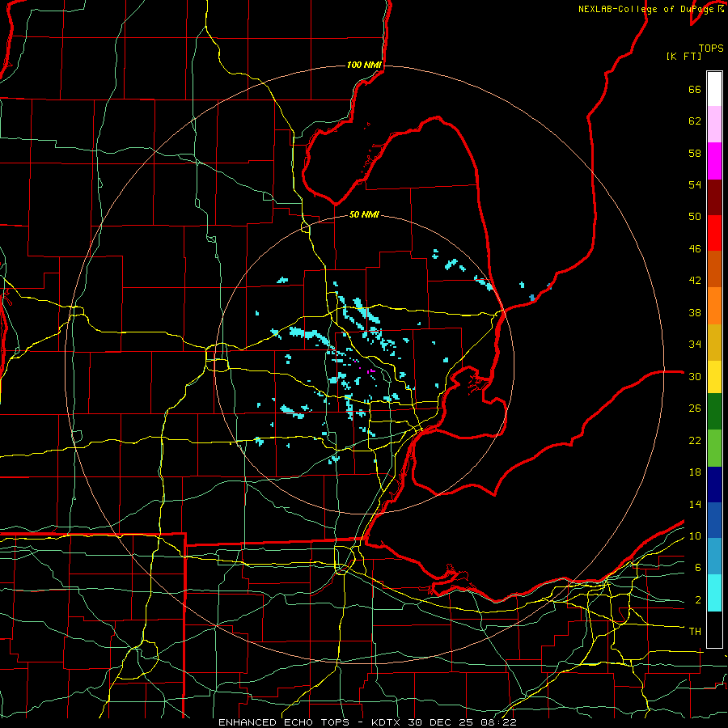Click the '10' legend value
Image resolution: width=728 pixels, height=728 pixels.
pyautogui.click(x=695, y=536)
